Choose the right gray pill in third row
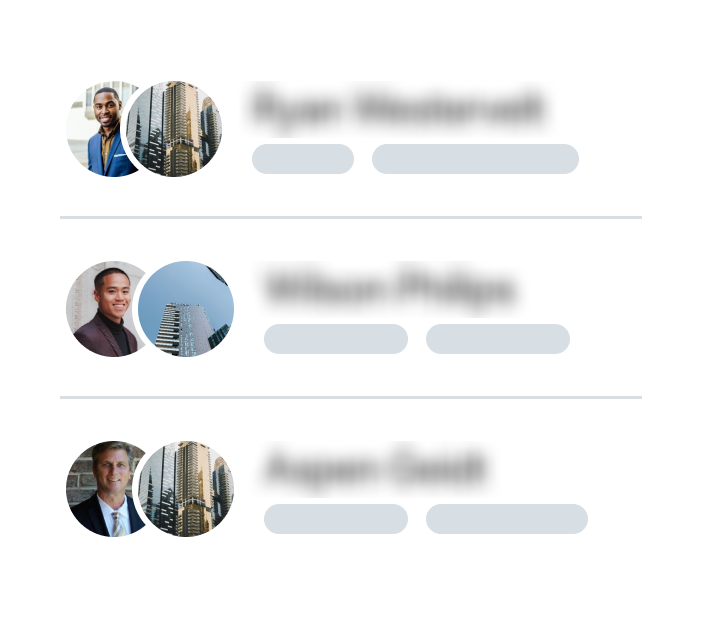The height and width of the screenshot is (618, 702). [507, 519]
